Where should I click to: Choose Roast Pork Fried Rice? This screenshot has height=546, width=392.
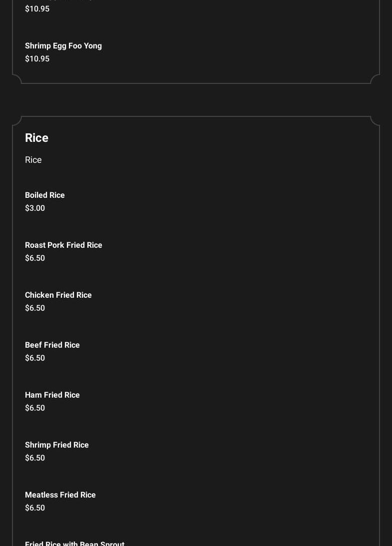(x=63, y=245)
